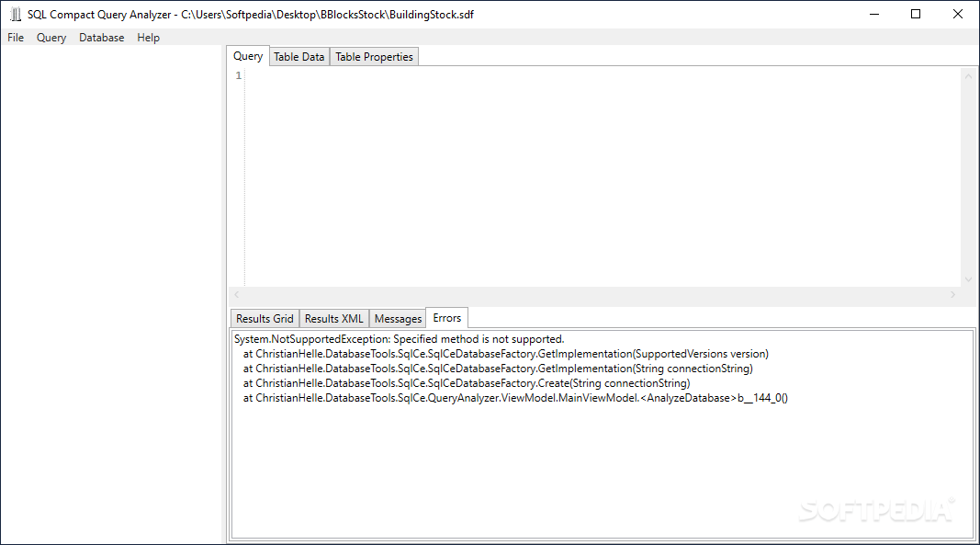Switch to the Query tab
The height and width of the screenshot is (545, 980).
point(248,56)
